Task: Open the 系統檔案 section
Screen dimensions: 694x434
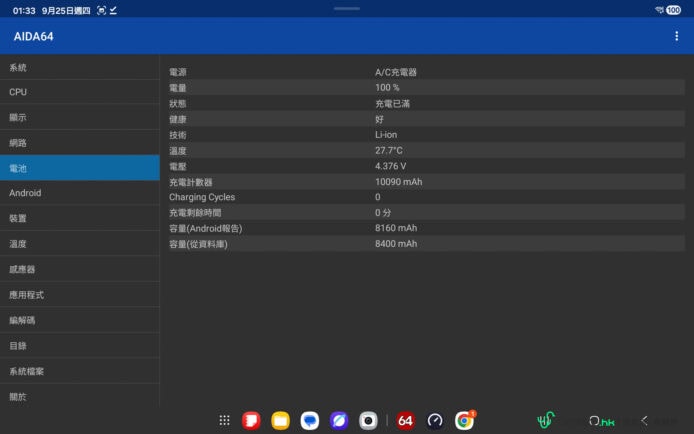Action: tap(80, 371)
